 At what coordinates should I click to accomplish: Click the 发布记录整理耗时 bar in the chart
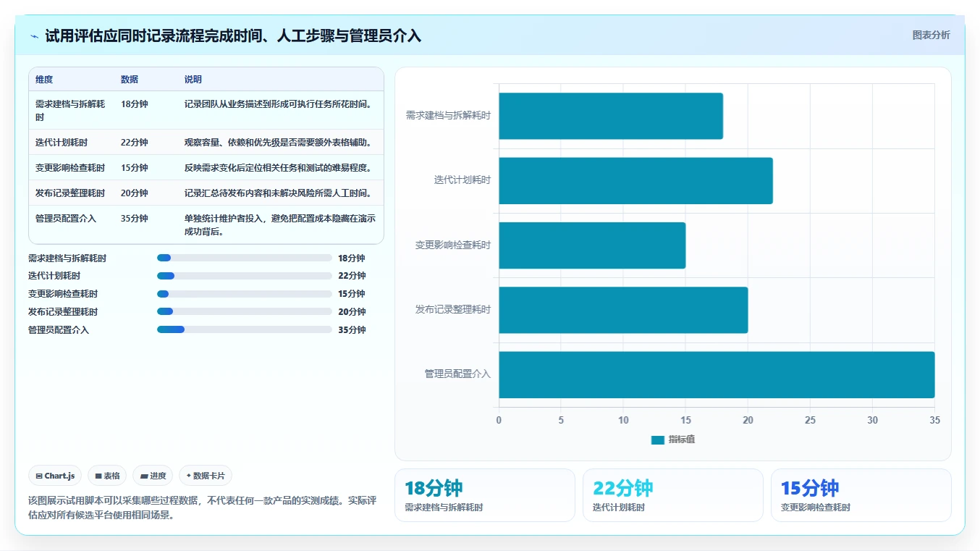(623, 310)
